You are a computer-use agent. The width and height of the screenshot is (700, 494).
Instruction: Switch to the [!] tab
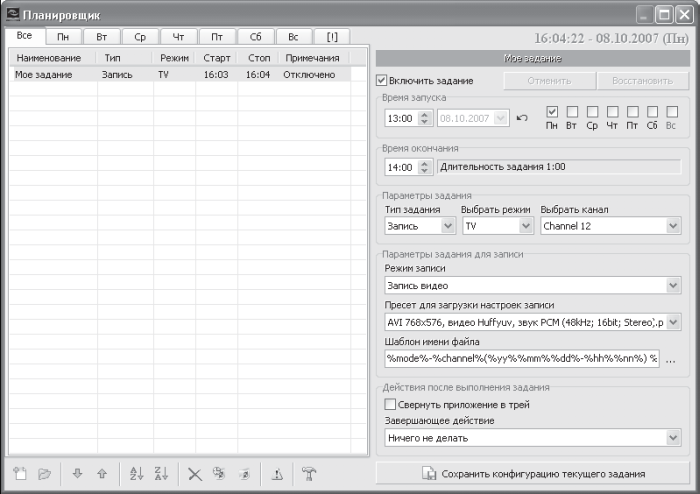[332, 37]
